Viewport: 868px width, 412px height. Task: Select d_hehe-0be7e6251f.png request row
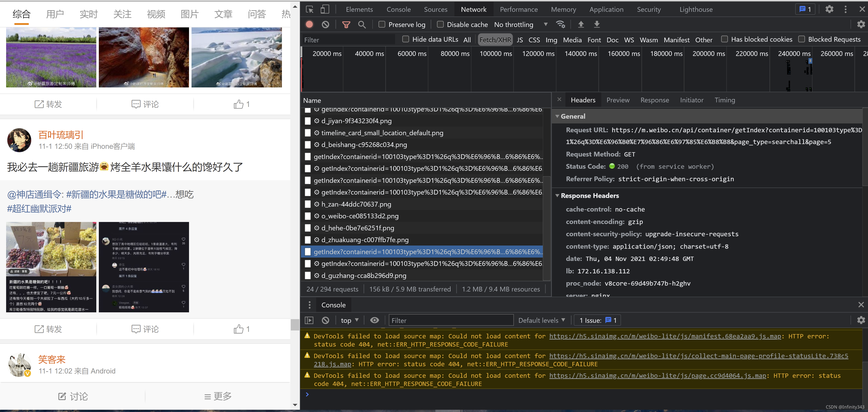point(422,228)
